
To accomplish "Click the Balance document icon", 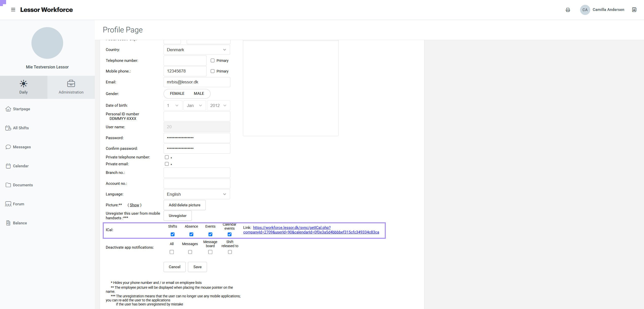I will click(8, 223).
